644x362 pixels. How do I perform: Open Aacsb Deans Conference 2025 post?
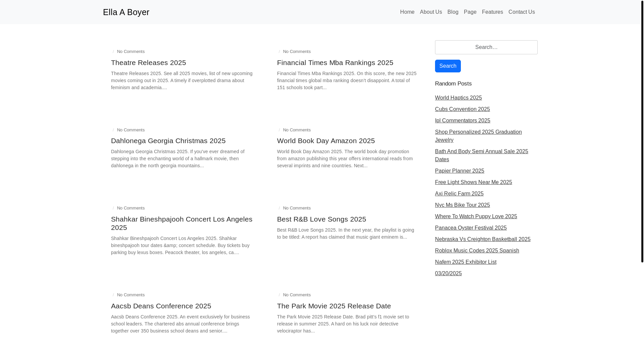pyautogui.click(x=161, y=306)
